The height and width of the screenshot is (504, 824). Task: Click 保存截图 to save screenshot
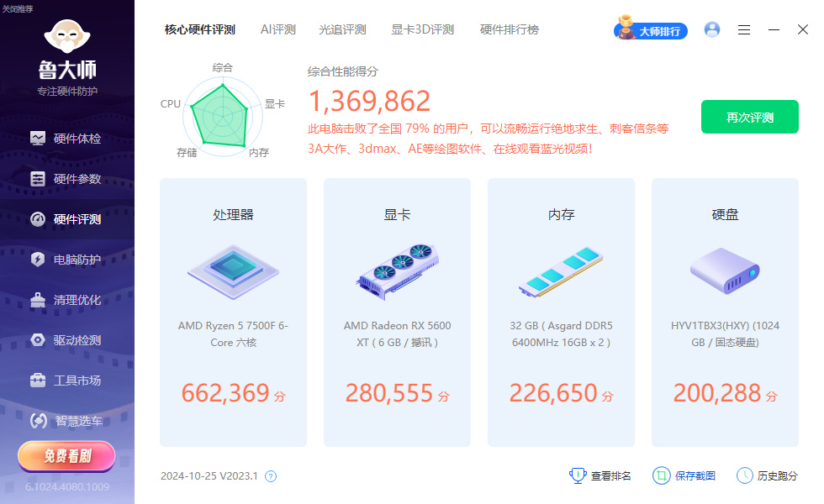684,475
